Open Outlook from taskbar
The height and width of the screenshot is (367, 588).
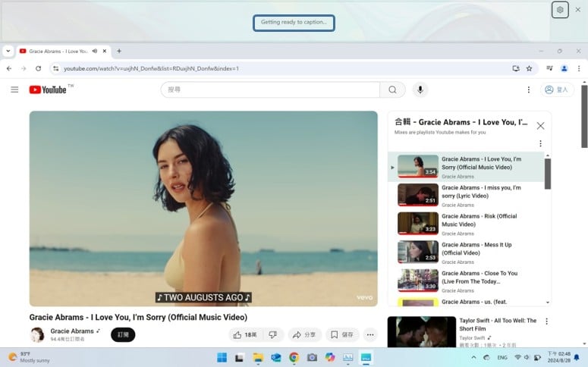(x=276, y=357)
